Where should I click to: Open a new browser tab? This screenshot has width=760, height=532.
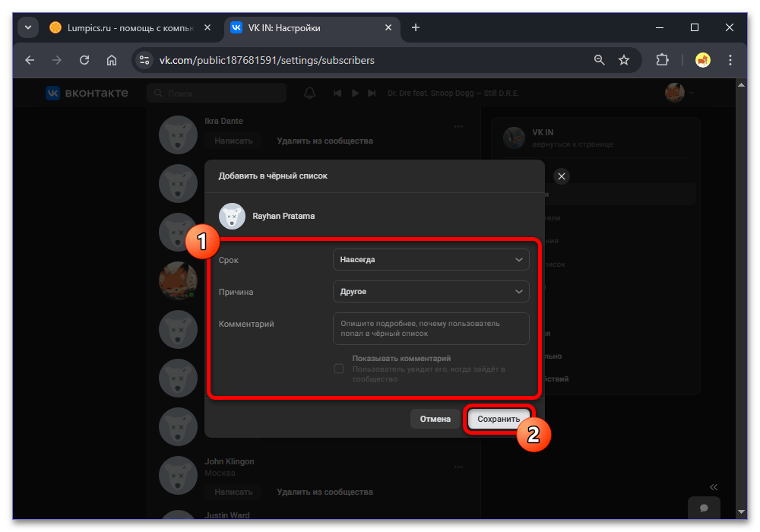pos(416,27)
